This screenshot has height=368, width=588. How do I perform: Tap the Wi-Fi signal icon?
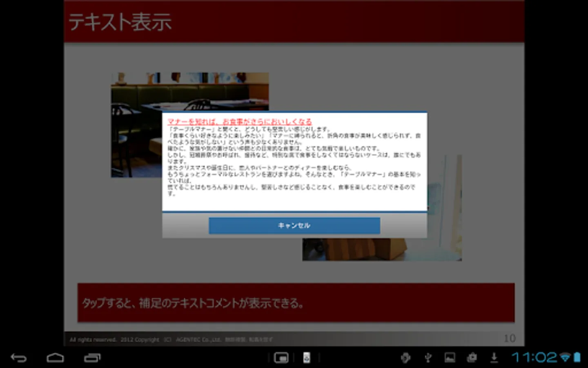coord(565,358)
